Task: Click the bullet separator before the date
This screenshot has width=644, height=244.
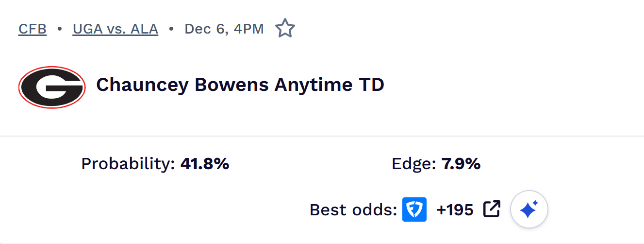Action: point(171,29)
